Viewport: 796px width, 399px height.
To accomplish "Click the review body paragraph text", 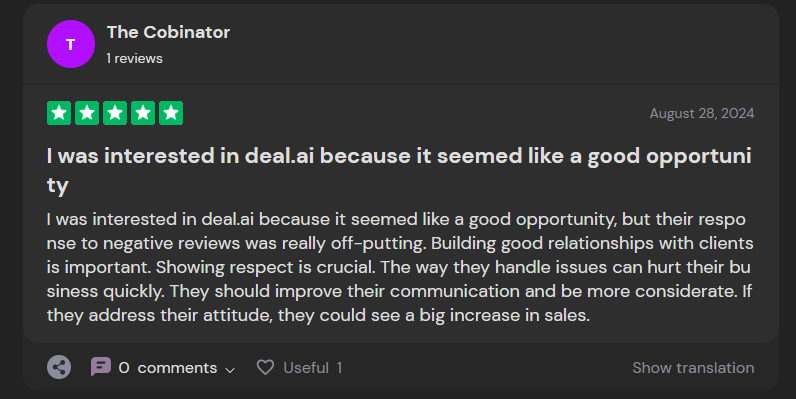I will [x=400, y=267].
